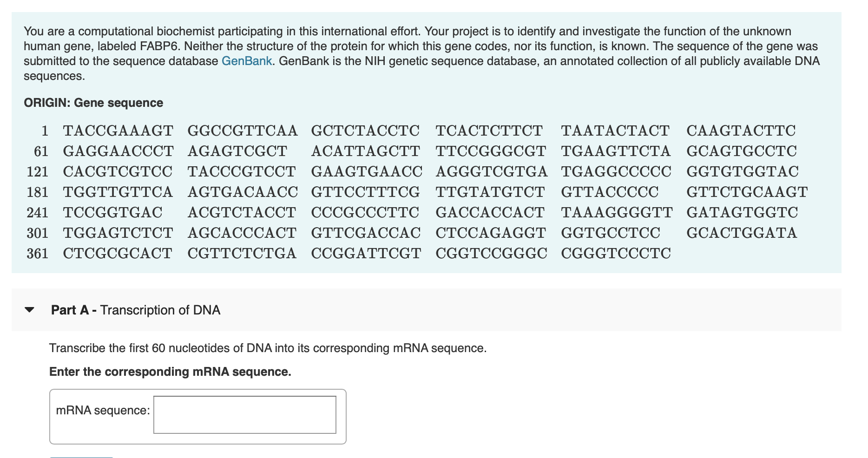Click the line number 61 marker

(41, 151)
